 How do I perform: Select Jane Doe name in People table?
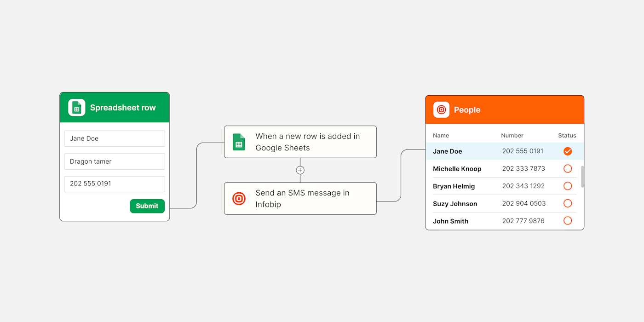click(x=448, y=151)
